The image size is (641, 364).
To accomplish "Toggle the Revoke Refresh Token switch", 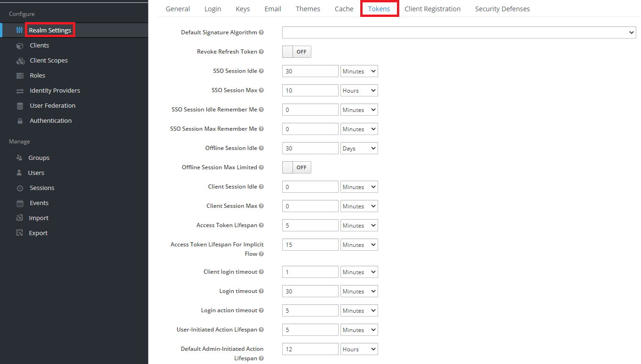I will pos(297,52).
